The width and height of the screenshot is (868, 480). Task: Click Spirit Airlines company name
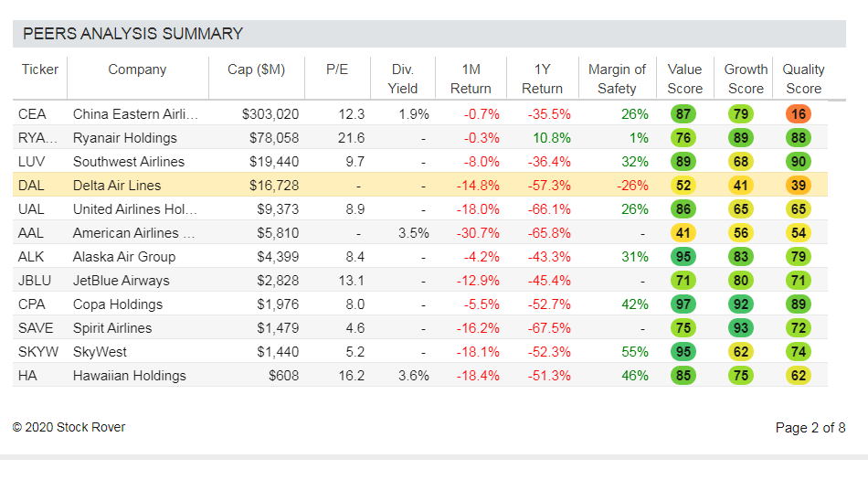pos(112,328)
